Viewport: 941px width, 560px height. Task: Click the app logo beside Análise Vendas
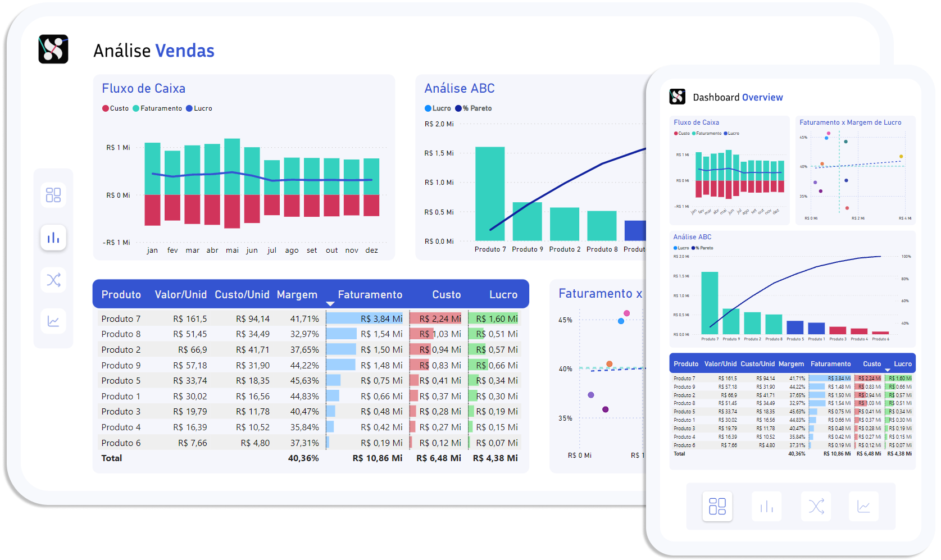tap(53, 49)
